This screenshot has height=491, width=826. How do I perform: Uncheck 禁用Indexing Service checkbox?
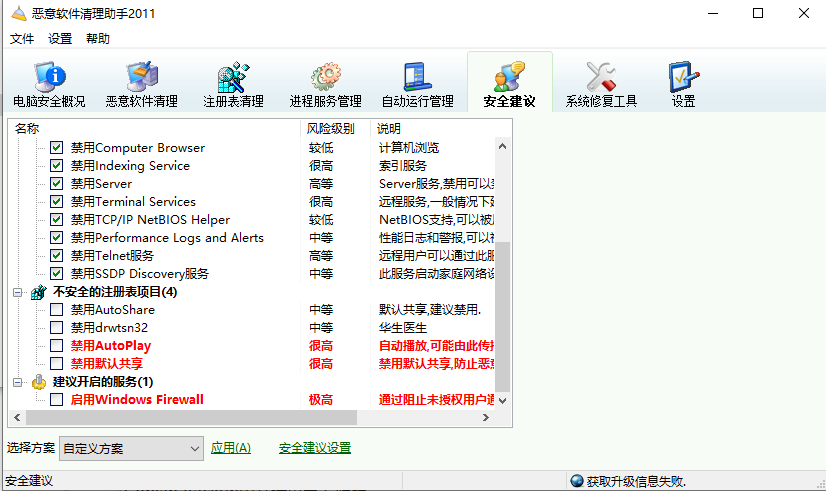(56, 165)
